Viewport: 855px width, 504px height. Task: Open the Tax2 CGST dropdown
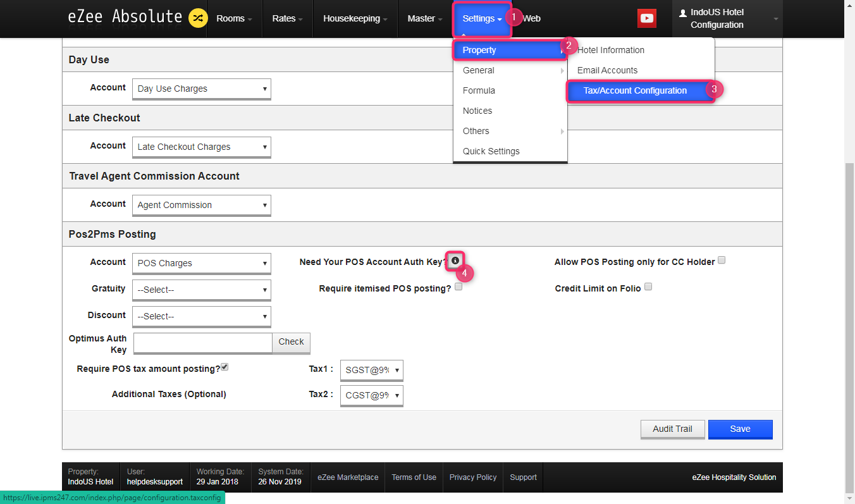coord(372,395)
